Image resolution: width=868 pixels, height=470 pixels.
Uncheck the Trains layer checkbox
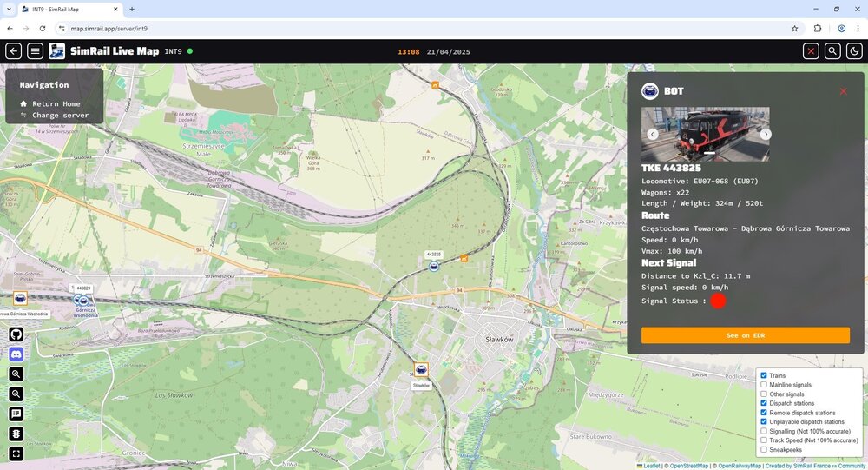tap(764, 375)
